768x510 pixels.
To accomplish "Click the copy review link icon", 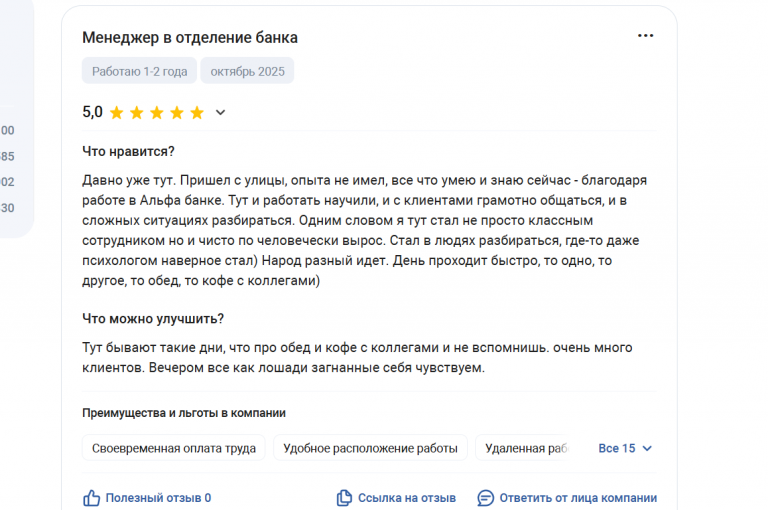I will click(x=344, y=498).
